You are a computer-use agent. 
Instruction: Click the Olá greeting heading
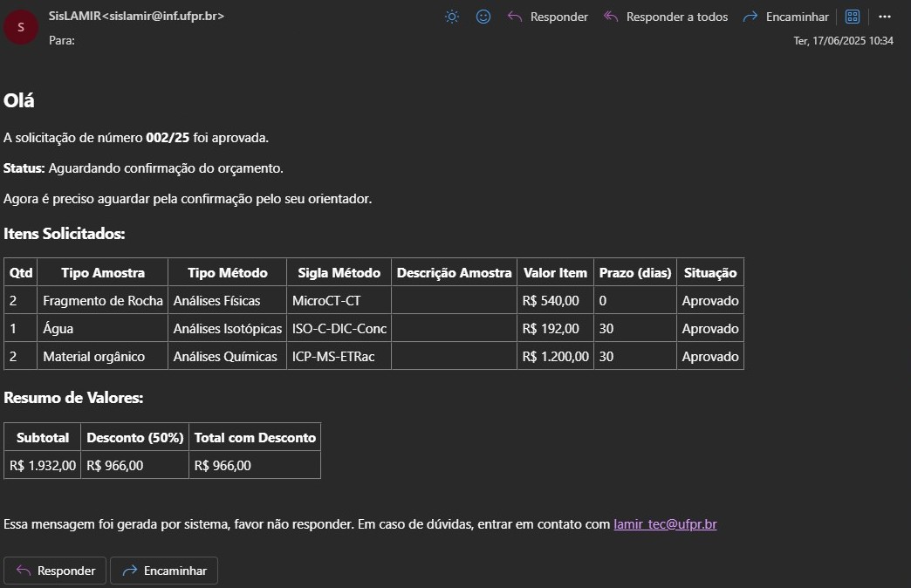(x=18, y=100)
